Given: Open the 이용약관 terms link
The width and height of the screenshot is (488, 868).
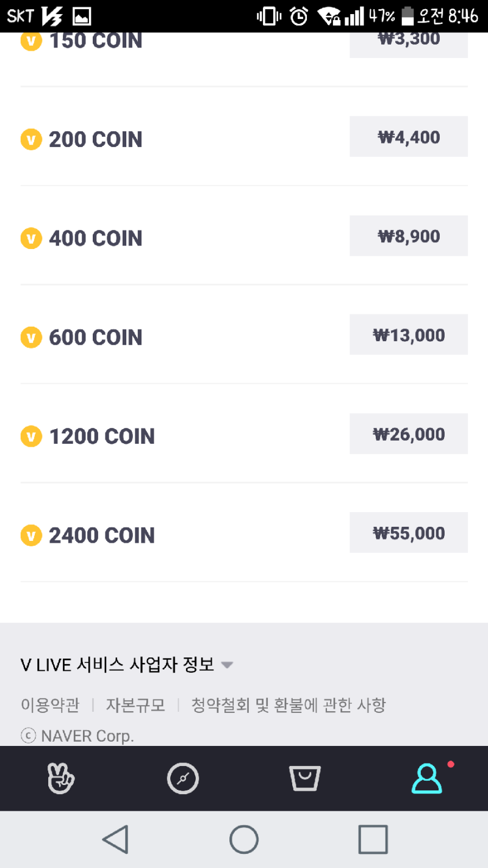Looking at the screenshot, I should 50,706.
